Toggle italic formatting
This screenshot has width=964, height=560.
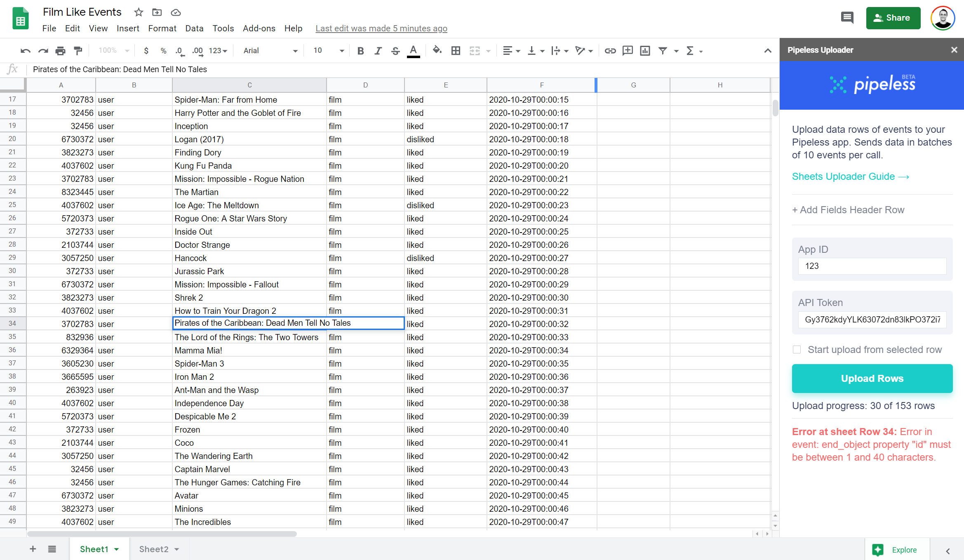(x=378, y=51)
